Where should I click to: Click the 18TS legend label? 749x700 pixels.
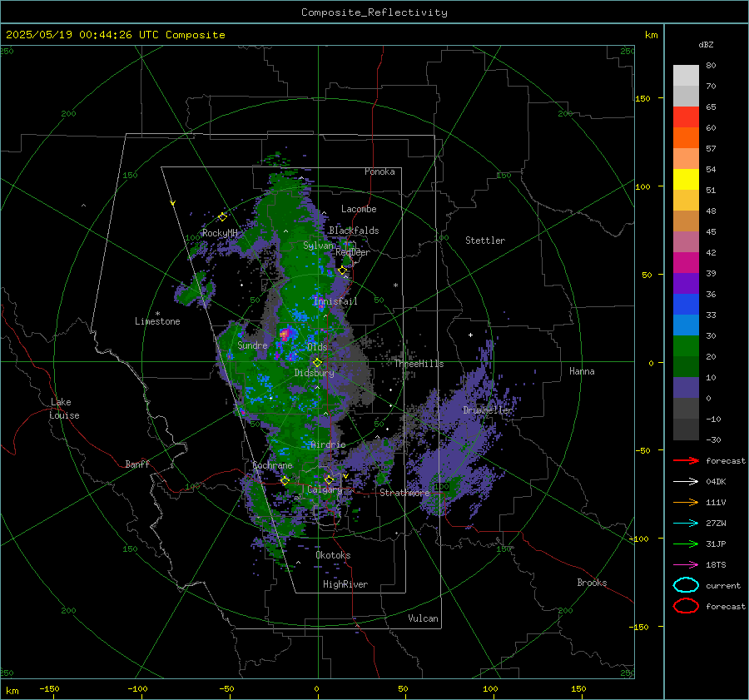(716, 565)
